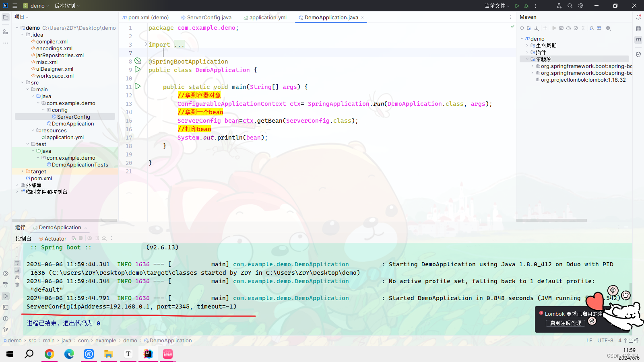Run the current file with the title bar play button
This screenshot has width=644, height=362.
[x=517, y=6]
